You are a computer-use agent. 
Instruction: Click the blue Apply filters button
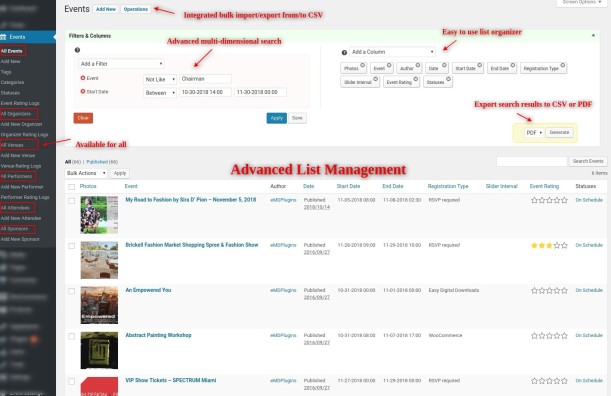(x=277, y=118)
